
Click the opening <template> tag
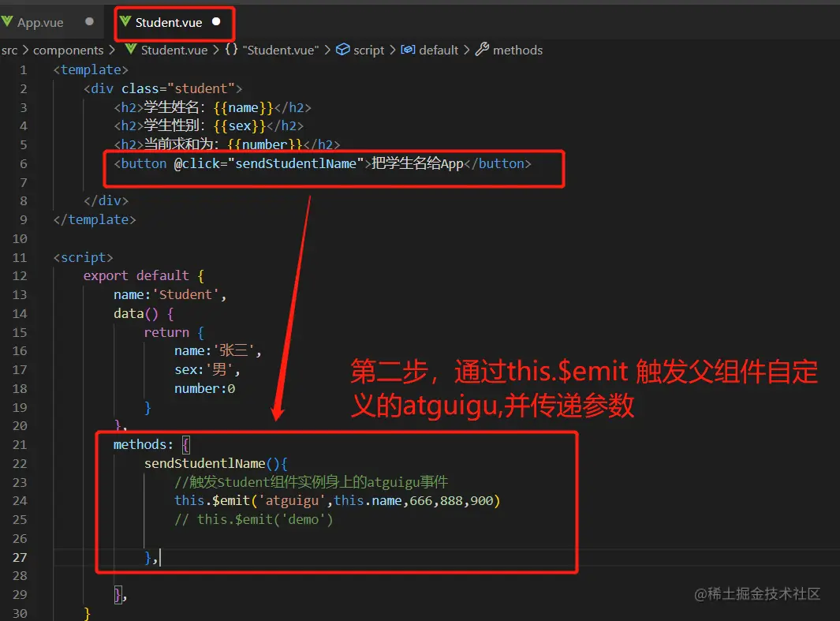[x=91, y=70]
